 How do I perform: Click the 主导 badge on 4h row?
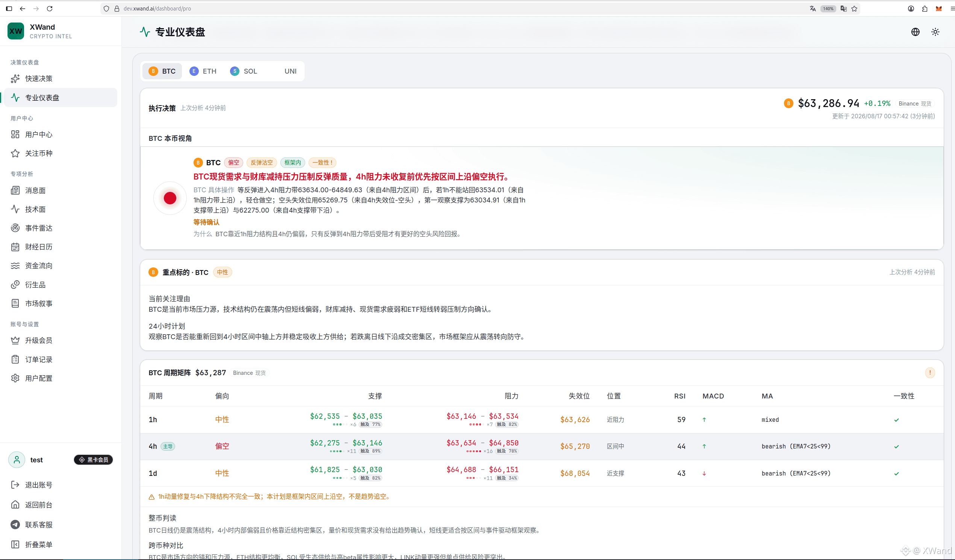[168, 447]
